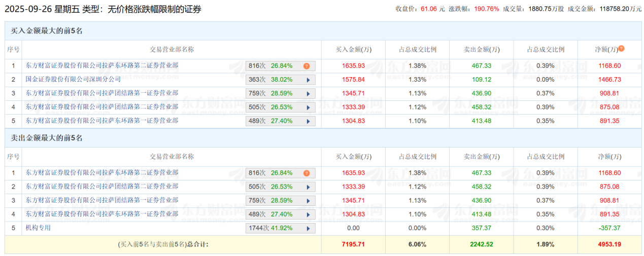Viewport: 644px width, 256px height.
Task: Click orange question icon in sell-table 816次 badge
Action: click(x=307, y=173)
